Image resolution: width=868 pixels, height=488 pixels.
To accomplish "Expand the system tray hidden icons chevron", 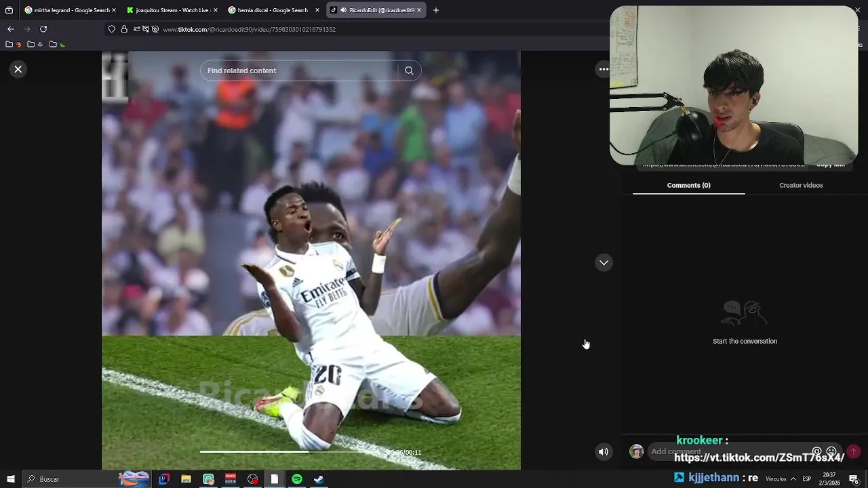I will point(793,479).
